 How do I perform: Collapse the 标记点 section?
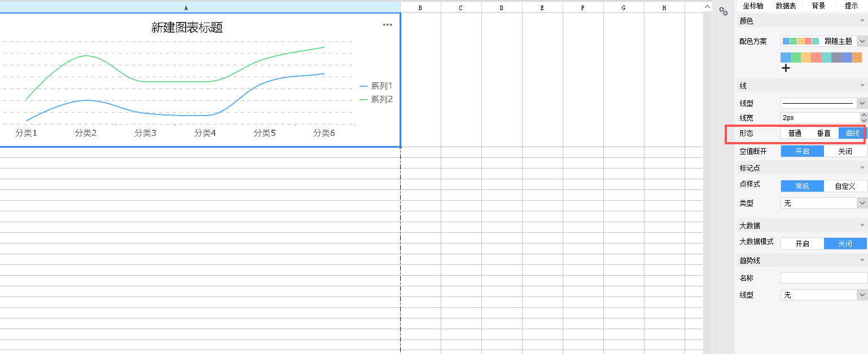(x=862, y=168)
